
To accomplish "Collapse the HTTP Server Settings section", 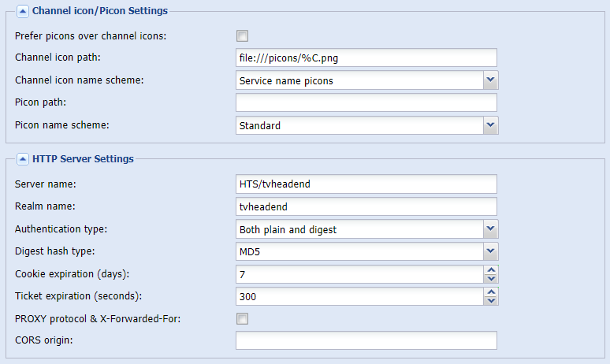I will [x=23, y=159].
